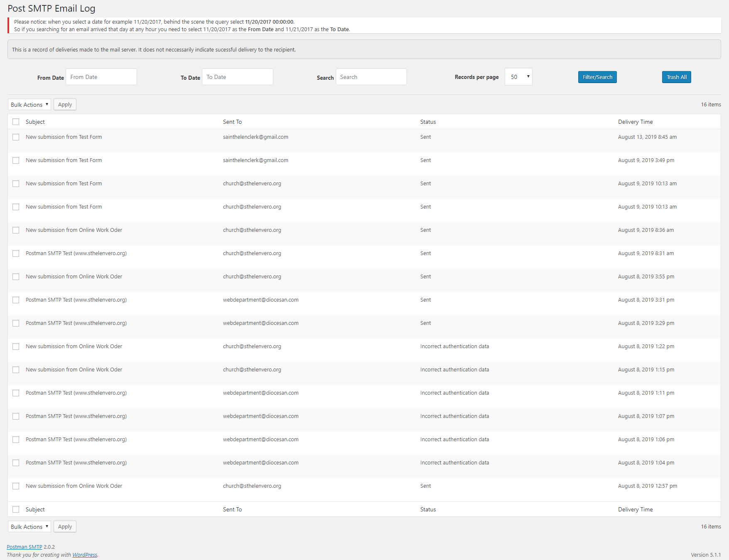Screen dimensions: 729x560
Task: Click into the Search text box
Action: pos(371,77)
